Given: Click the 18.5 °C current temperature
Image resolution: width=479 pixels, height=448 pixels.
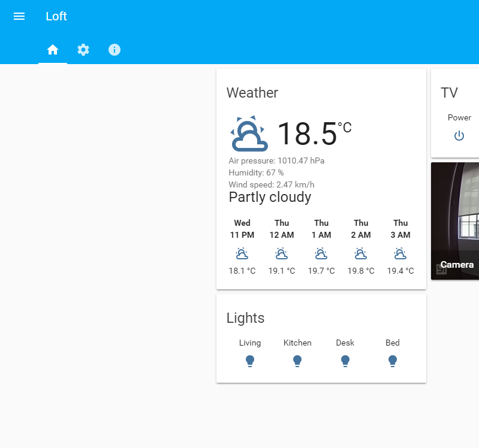Looking at the screenshot, I should pyautogui.click(x=314, y=134).
